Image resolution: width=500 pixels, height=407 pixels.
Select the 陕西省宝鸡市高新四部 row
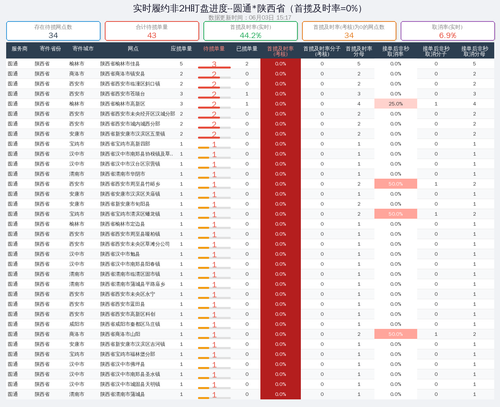click(x=250, y=144)
